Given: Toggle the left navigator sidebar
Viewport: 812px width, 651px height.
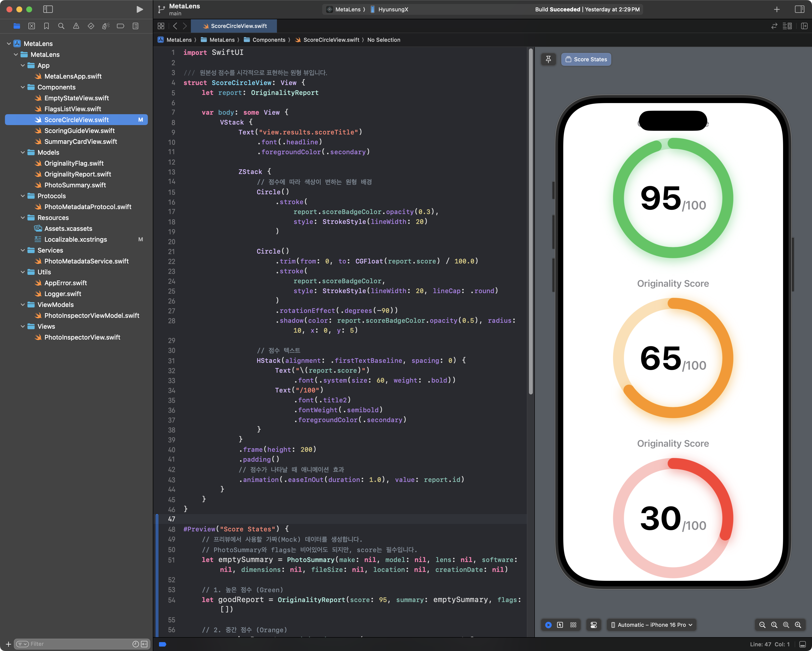Looking at the screenshot, I should (48, 9).
